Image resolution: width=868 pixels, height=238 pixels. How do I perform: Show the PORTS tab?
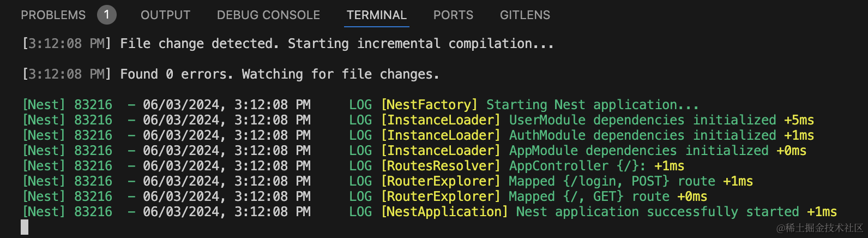[x=453, y=15]
